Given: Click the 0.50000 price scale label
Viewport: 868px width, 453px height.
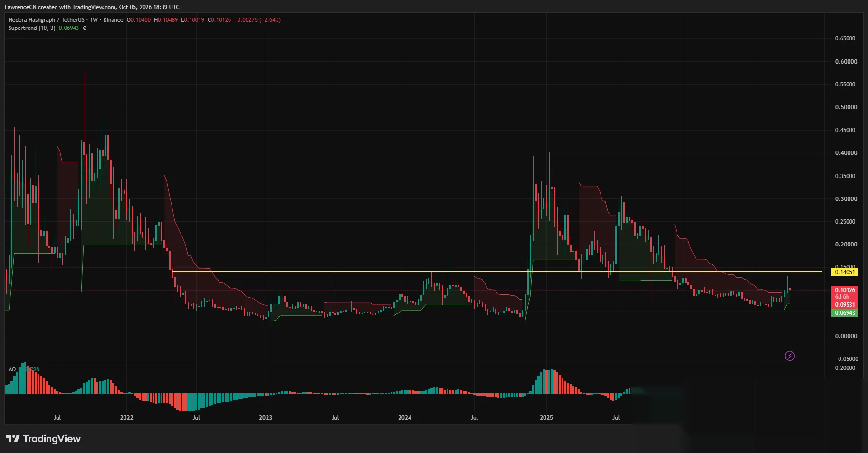Looking at the screenshot, I should [x=846, y=107].
